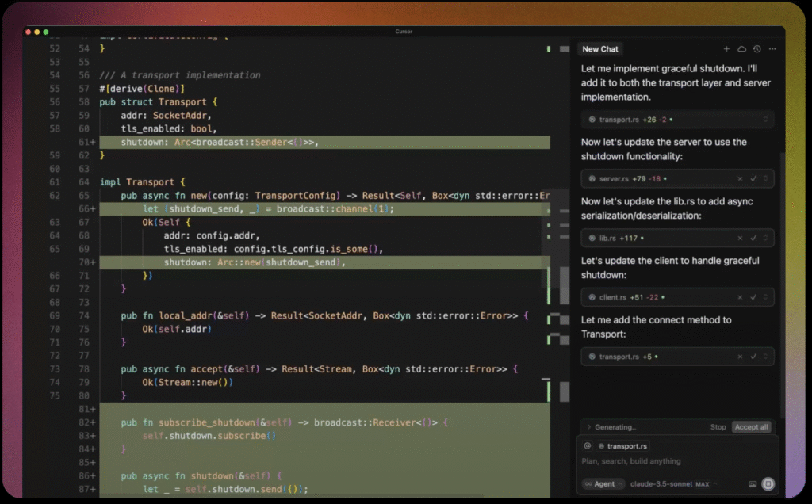
Task: Open server.rs file link in chat
Action: click(614, 178)
